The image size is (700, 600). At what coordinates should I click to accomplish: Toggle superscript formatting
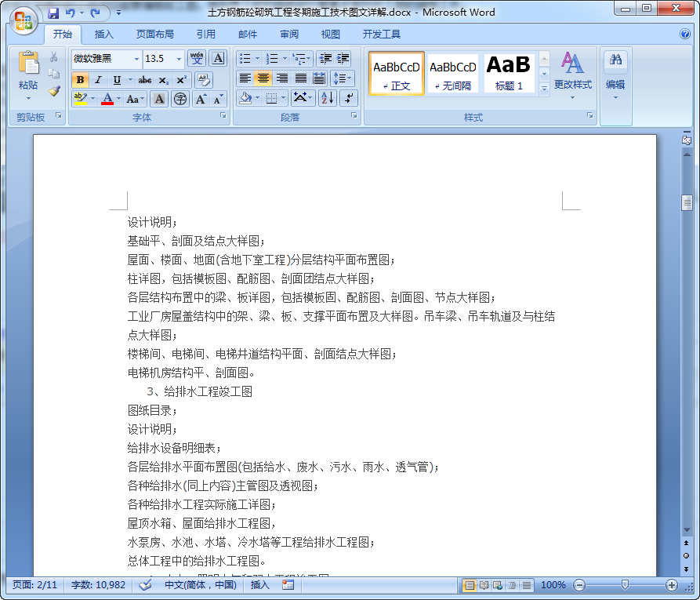pyautogui.click(x=181, y=80)
